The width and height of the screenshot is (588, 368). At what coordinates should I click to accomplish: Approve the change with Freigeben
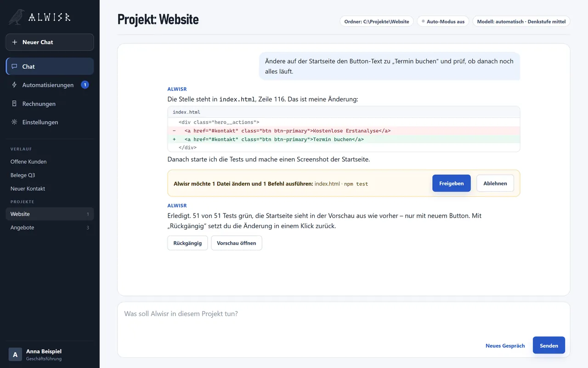[x=452, y=183]
